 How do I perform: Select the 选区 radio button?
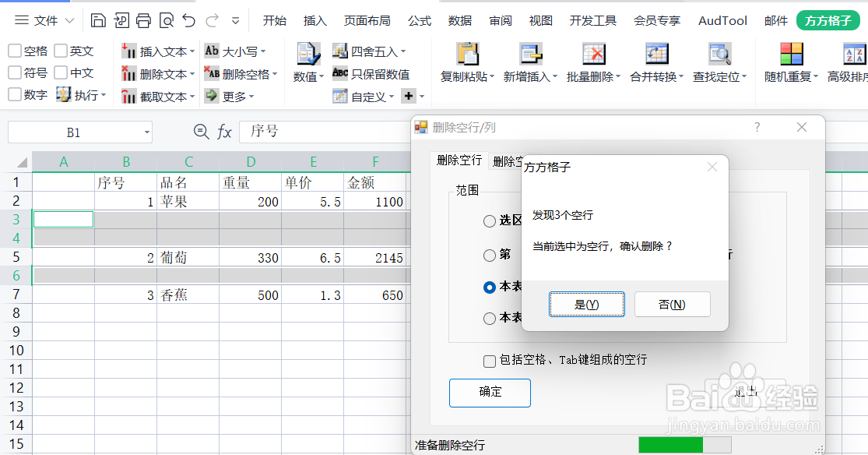[x=490, y=221]
